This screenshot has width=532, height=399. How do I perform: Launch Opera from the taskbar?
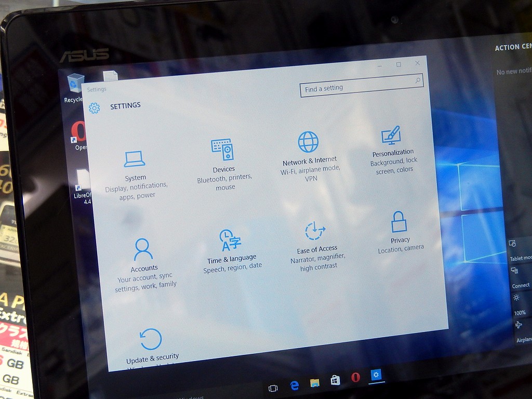(x=355, y=377)
